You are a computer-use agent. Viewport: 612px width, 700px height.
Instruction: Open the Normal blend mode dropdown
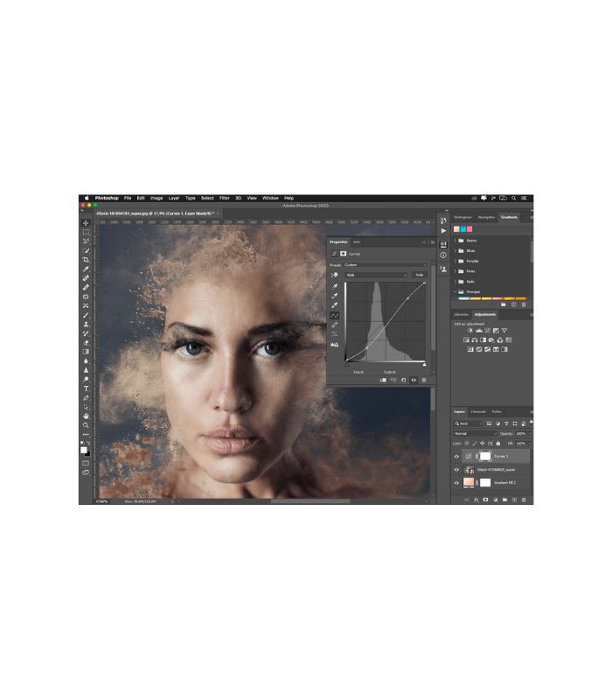pyautogui.click(x=475, y=433)
